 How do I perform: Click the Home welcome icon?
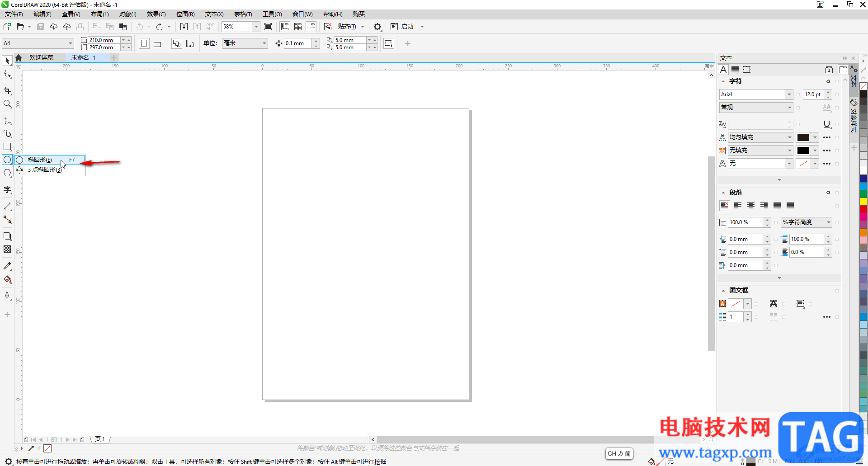point(19,58)
